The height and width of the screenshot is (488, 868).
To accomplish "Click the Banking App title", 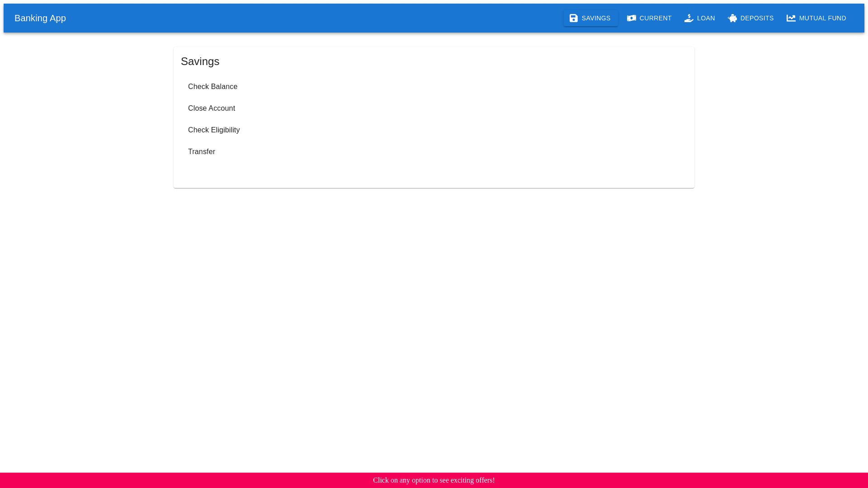I will (x=40, y=18).
